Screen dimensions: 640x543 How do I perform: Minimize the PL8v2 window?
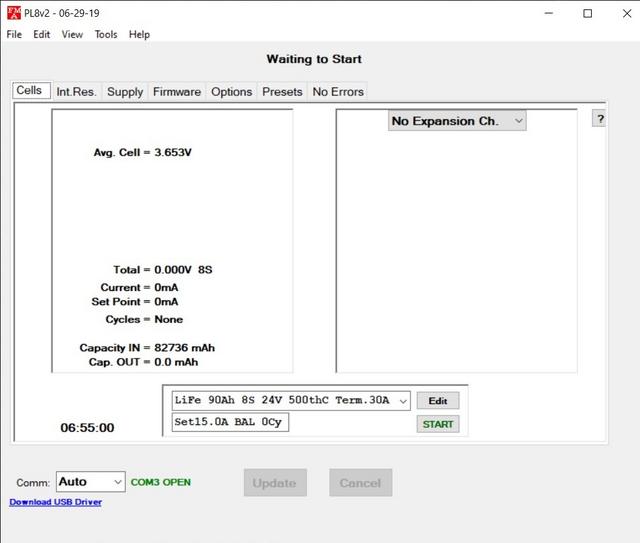pyautogui.click(x=549, y=13)
